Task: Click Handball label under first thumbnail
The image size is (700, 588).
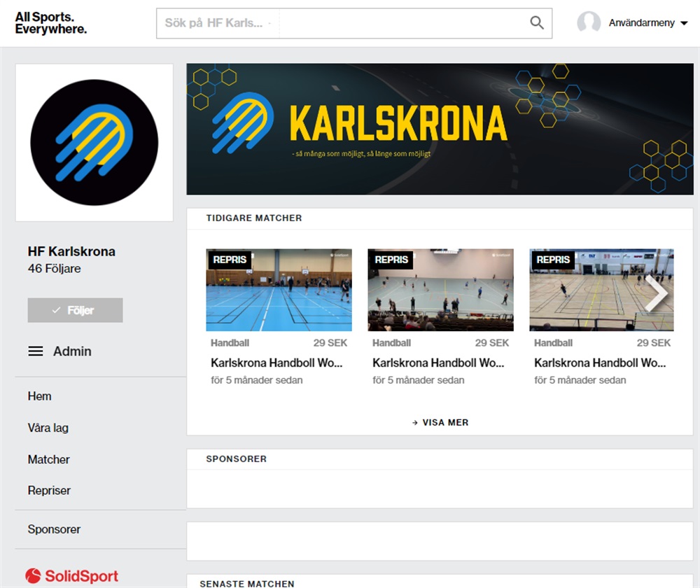Action: pyautogui.click(x=230, y=343)
